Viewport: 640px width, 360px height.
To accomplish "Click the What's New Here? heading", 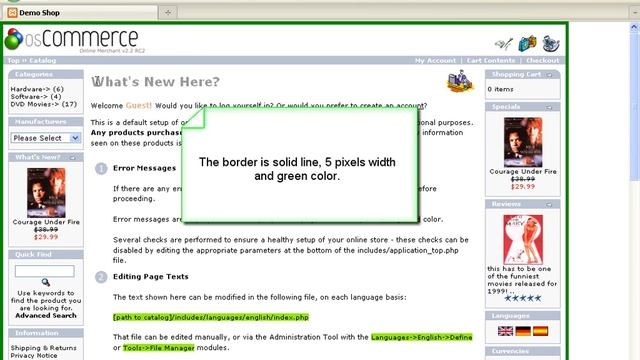I will pyautogui.click(x=155, y=82).
